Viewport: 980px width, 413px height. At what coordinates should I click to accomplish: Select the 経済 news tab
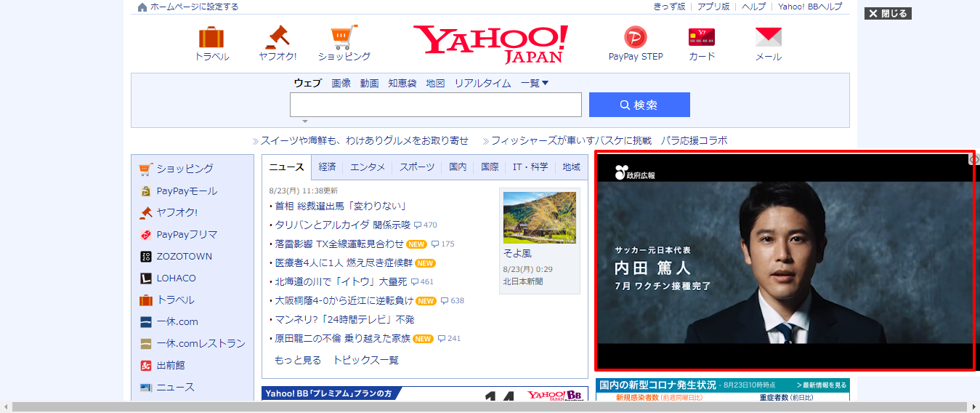point(327,167)
